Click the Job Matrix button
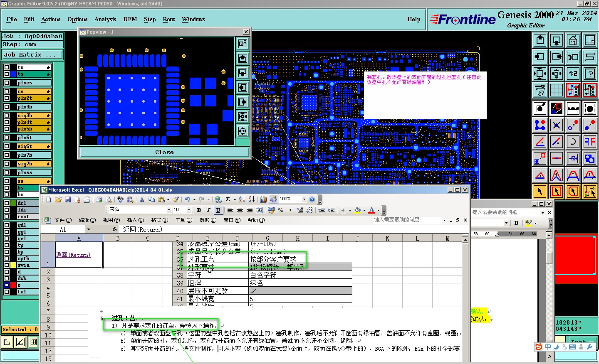 coord(32,54)
